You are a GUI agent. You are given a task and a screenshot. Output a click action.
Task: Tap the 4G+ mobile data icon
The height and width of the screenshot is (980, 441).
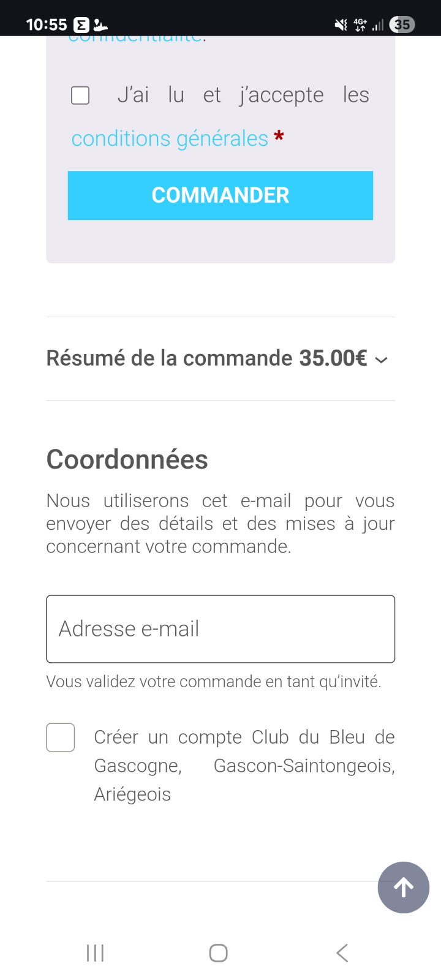pyautogui.click(x=360, y=24)
